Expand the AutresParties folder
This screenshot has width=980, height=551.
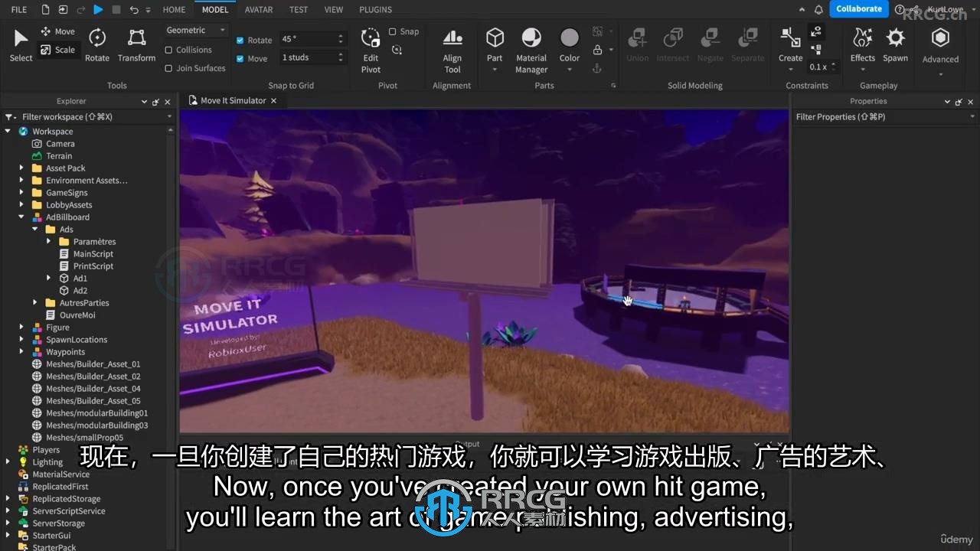tap(35, 303)
